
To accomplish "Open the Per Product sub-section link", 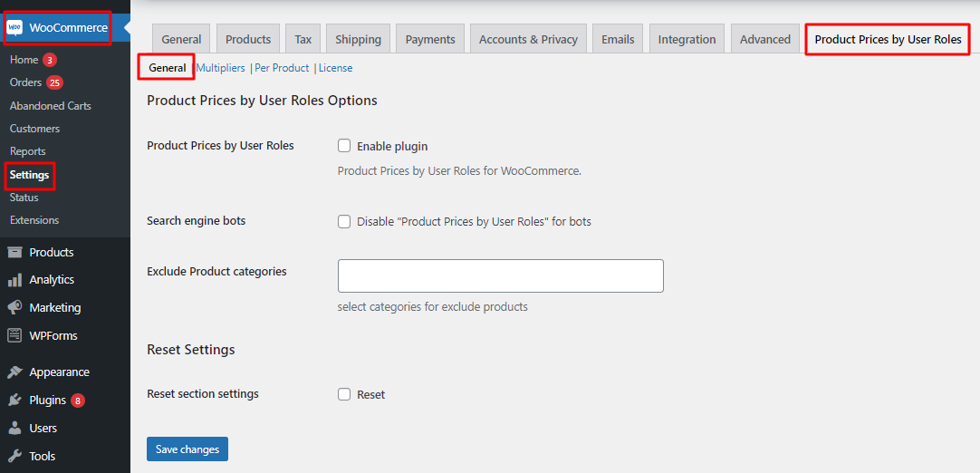I will click(282, 68).
